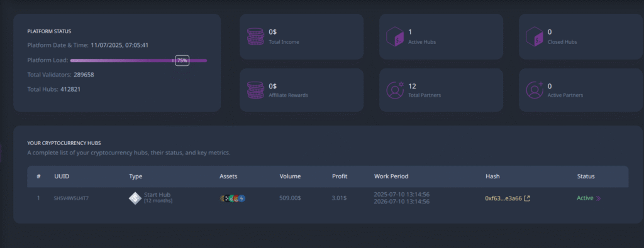The width and height of the screenshot is (644, 248).
Task: Click the Active Hubs cube icon
Action: pyautogui.click(x=395, y=36)
